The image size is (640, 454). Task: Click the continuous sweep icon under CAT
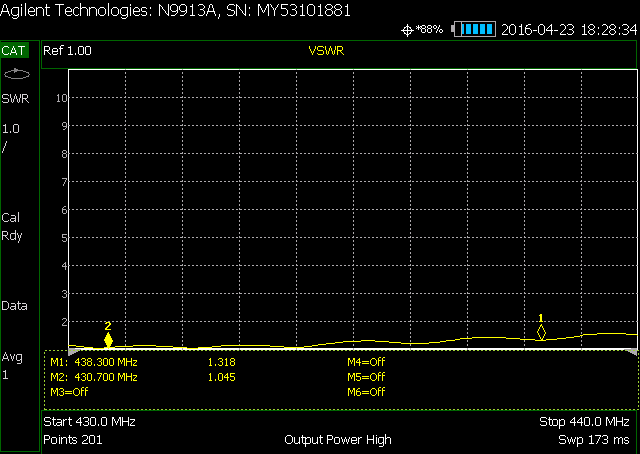[x=17, y=74]
